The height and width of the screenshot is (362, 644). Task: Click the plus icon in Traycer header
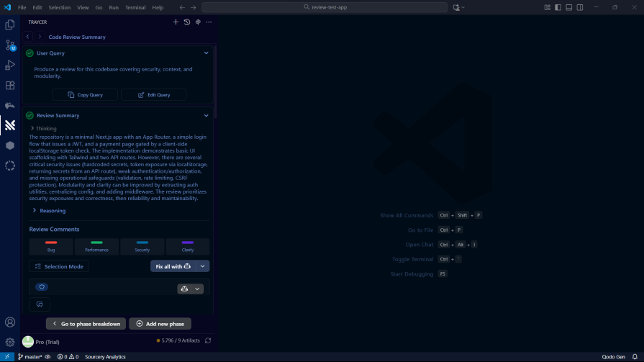click(x=176, y=22)
